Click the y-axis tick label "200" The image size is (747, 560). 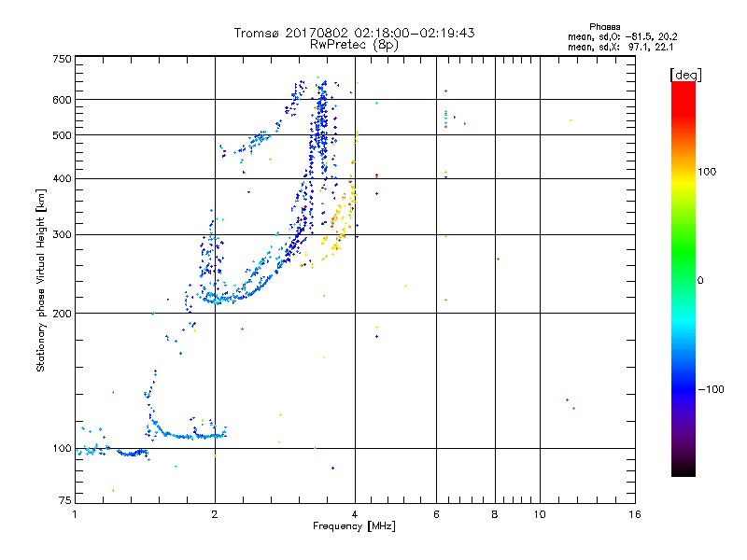(62, 314)
